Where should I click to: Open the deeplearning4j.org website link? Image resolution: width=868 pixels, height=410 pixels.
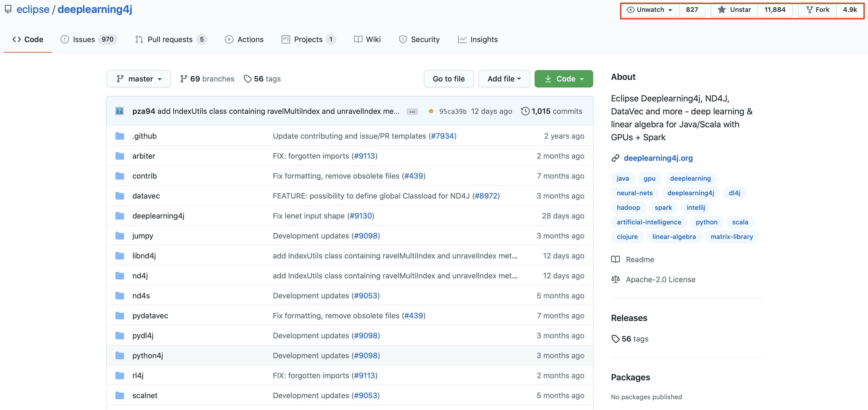click(658, 158)
